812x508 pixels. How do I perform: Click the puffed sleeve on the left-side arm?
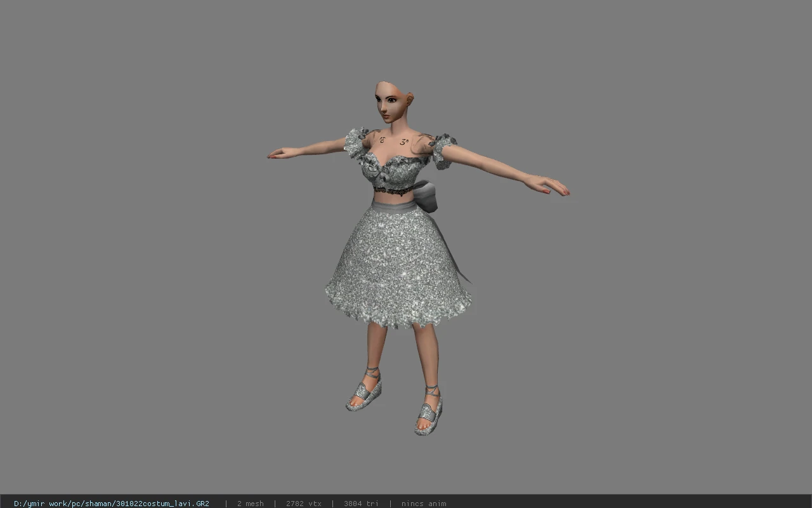(x=355, y=142)
